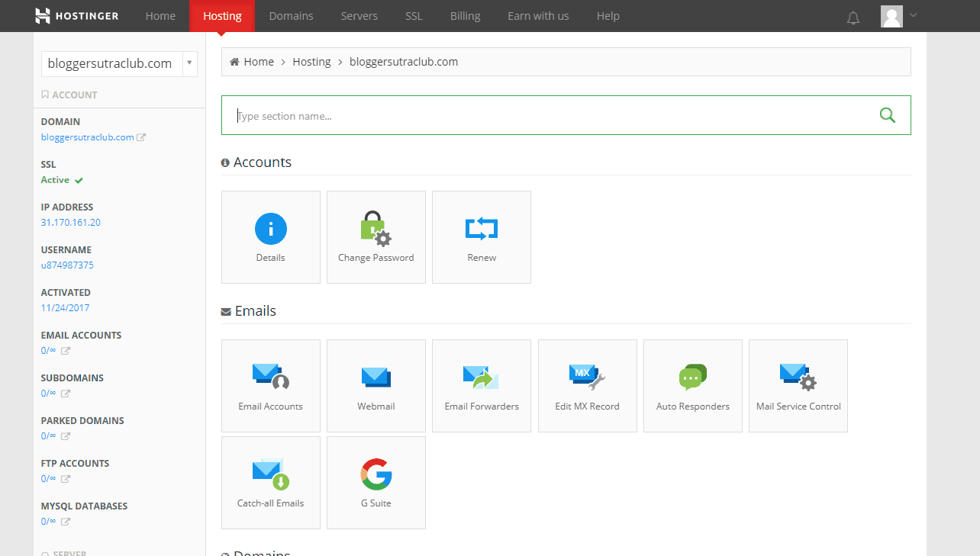This screenshot has width=980, height=556.
Task: Click the Emails section heading
Action: 256,311
